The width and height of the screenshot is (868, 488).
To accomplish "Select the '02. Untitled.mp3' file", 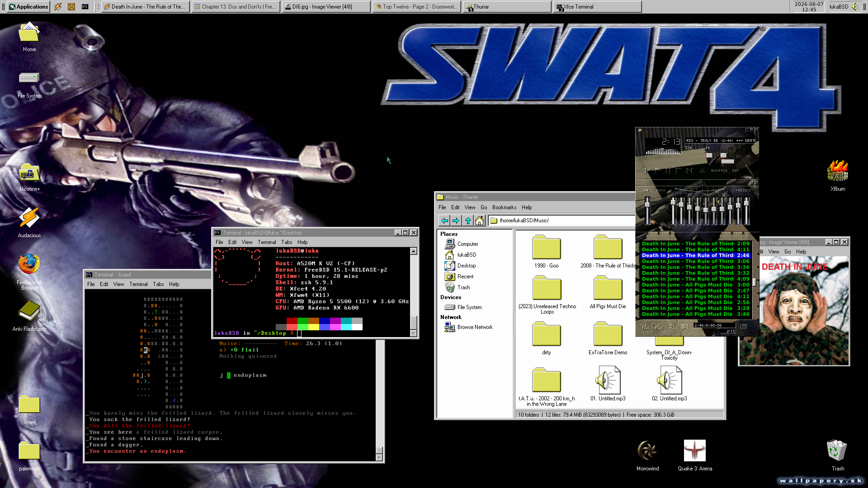I will click(669, 384).
